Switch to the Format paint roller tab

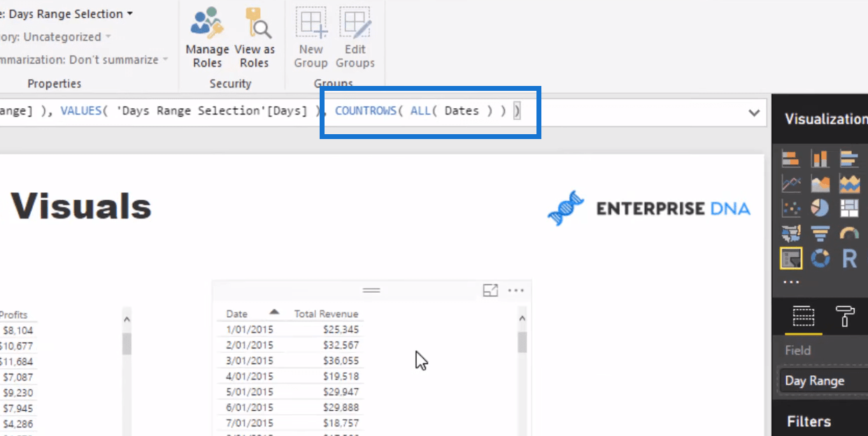pos(845,317)
